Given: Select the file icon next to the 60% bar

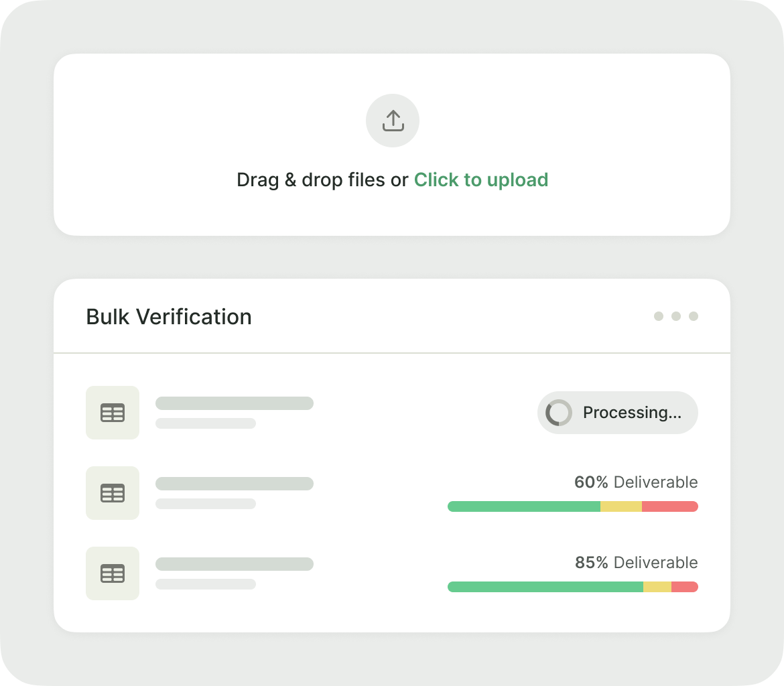Looking at the screenshot, I should pos(112,493).
